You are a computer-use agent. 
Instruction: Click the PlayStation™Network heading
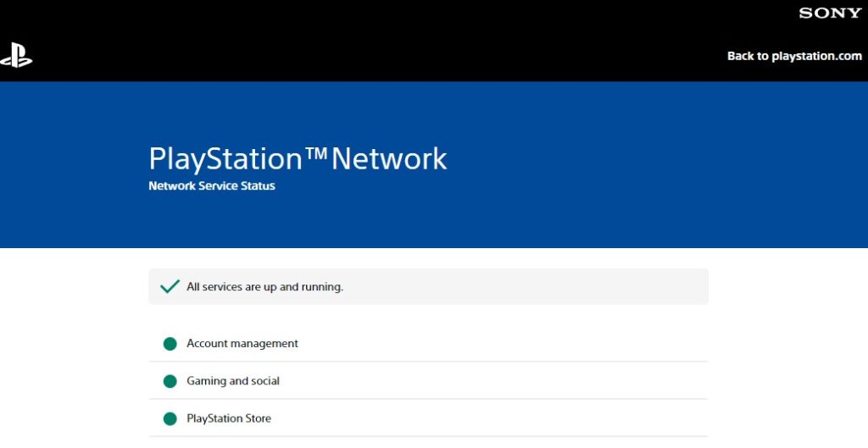pyautogui.click(x=298, y=159)
